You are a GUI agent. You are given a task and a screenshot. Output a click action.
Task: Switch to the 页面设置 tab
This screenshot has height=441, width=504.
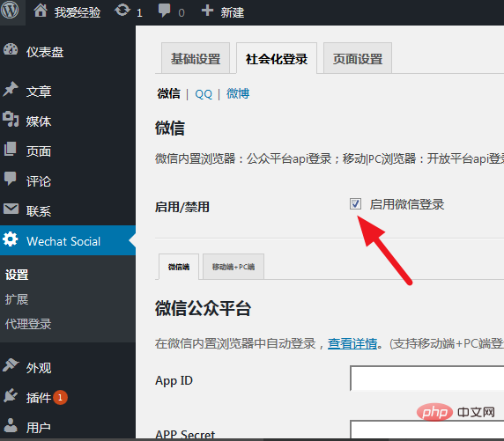(358, 58)
